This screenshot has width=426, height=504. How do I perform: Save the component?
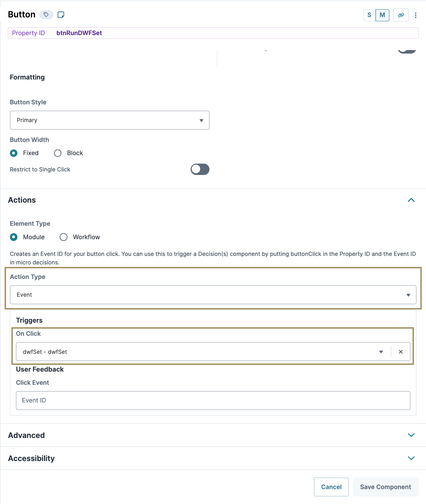[385, 487]
